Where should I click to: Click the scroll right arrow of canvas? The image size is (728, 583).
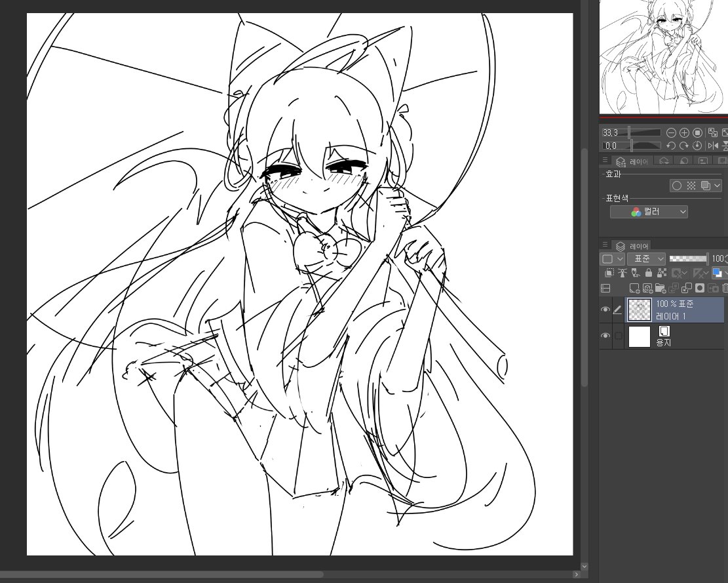coord(576,574)
